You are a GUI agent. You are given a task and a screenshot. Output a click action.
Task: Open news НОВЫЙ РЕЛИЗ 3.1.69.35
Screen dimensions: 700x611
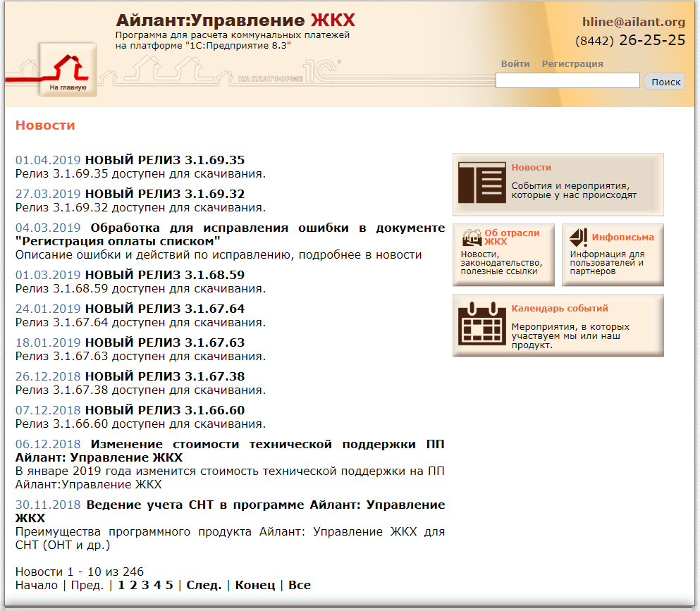[165, 160]
